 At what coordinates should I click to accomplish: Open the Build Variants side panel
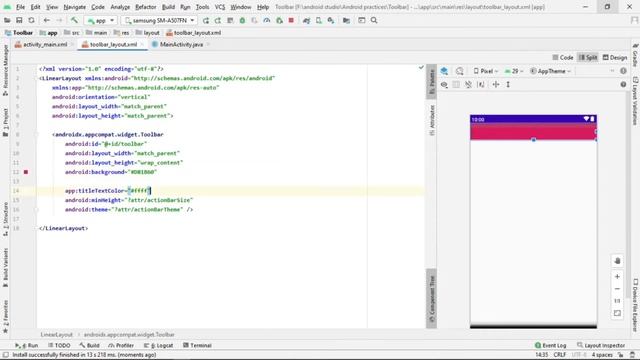(x=5, y=267)
